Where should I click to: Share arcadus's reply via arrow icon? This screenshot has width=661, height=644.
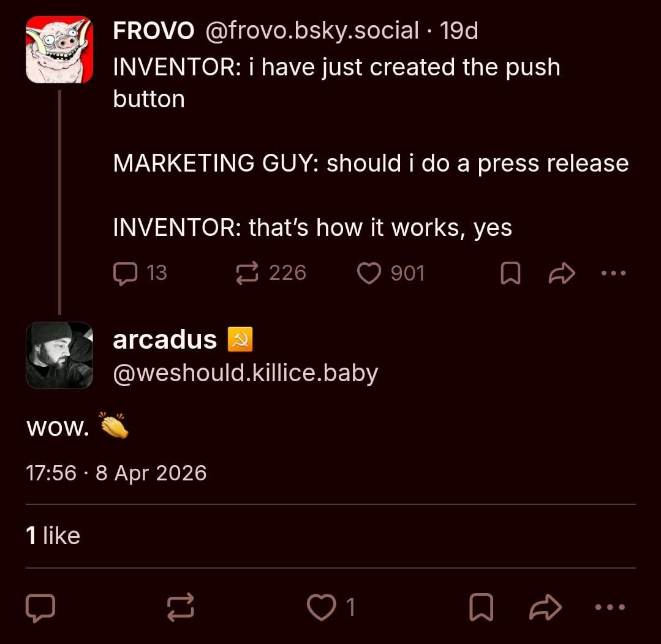click(x=545, y=607)
